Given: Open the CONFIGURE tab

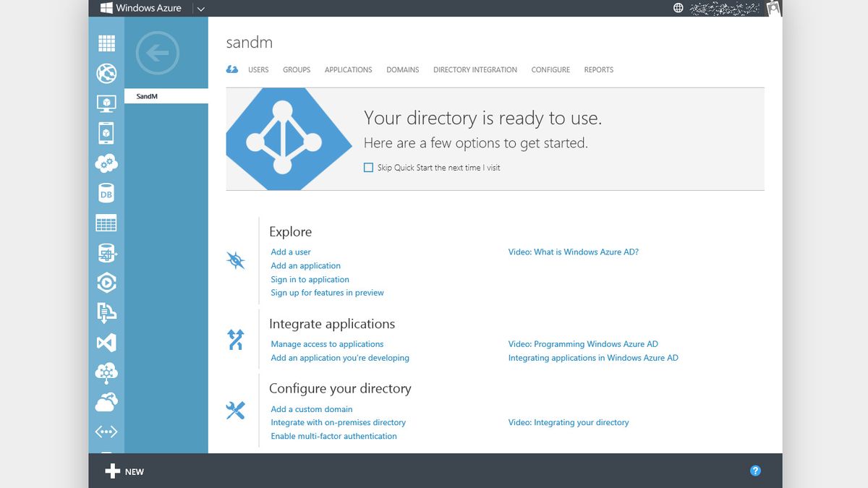Looking at the screenshot, I should click(550, 69).
